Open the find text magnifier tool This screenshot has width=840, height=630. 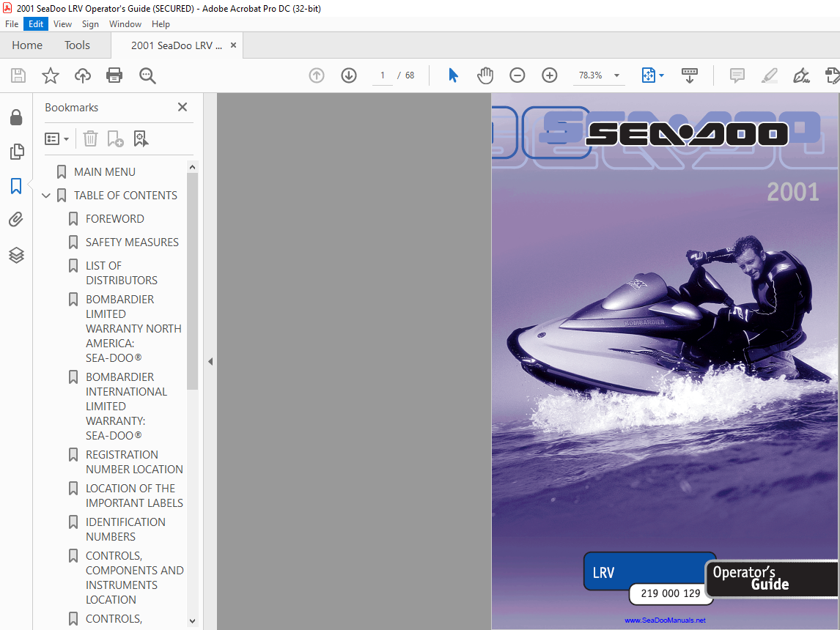pyautogui.click(x=147, y=75)
